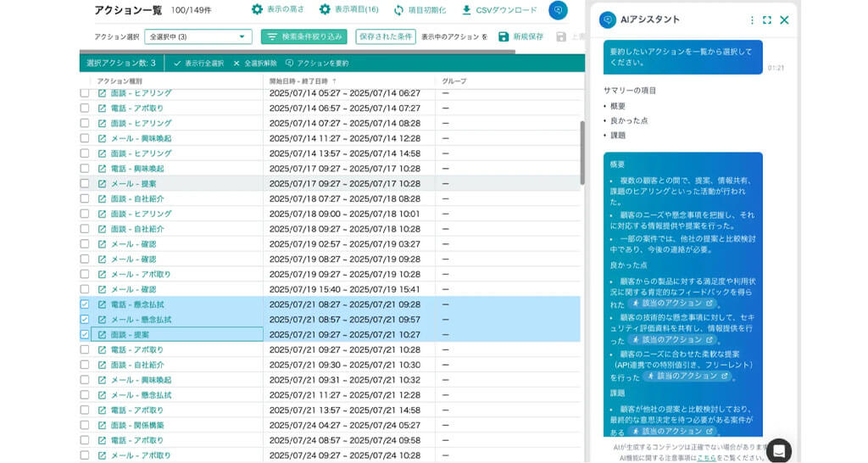Check the 面談 - 関係構築 row checkbox
868x463 pixels.
(x=85, y=426)
